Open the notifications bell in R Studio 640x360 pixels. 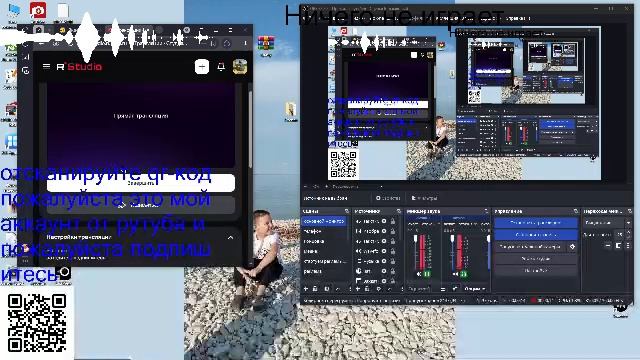[221, 67]
